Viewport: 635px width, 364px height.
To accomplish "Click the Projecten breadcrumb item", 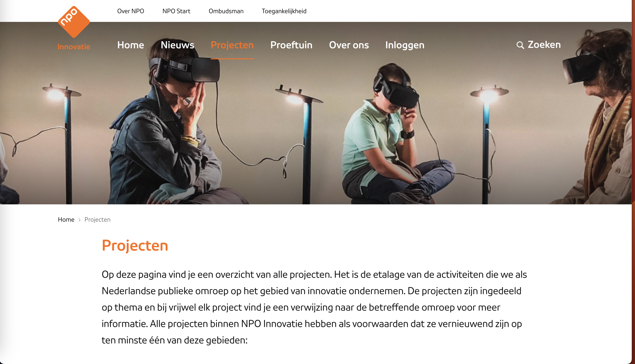I will tap(97, 219).
